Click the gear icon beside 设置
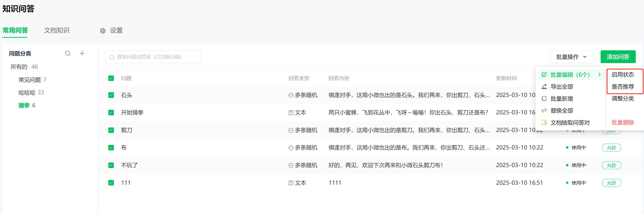 point(103,31)
